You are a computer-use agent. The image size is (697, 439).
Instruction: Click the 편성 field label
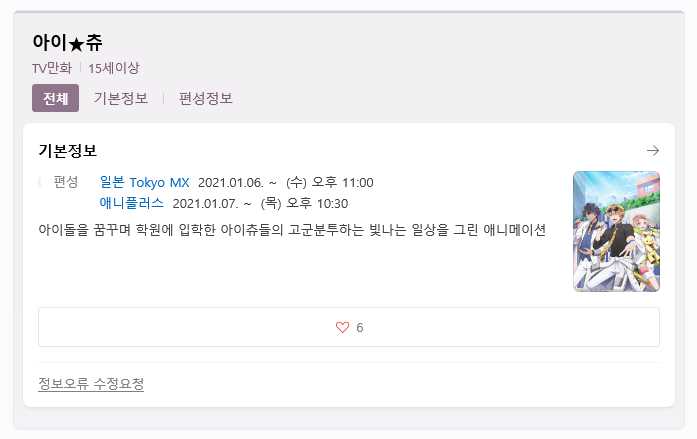(66, 182)
